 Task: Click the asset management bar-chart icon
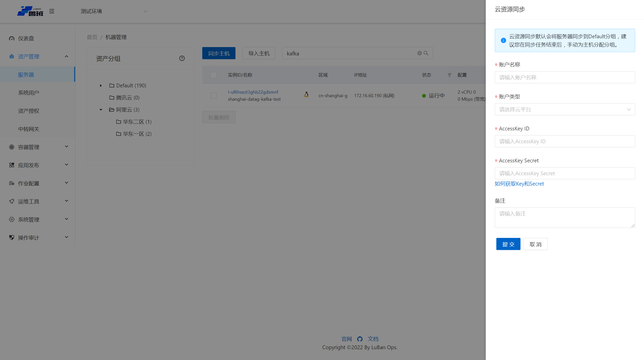[x=12, y=56]
